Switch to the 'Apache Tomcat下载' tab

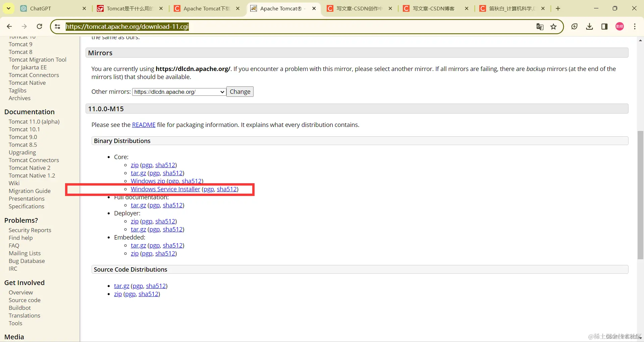(206, 8)
